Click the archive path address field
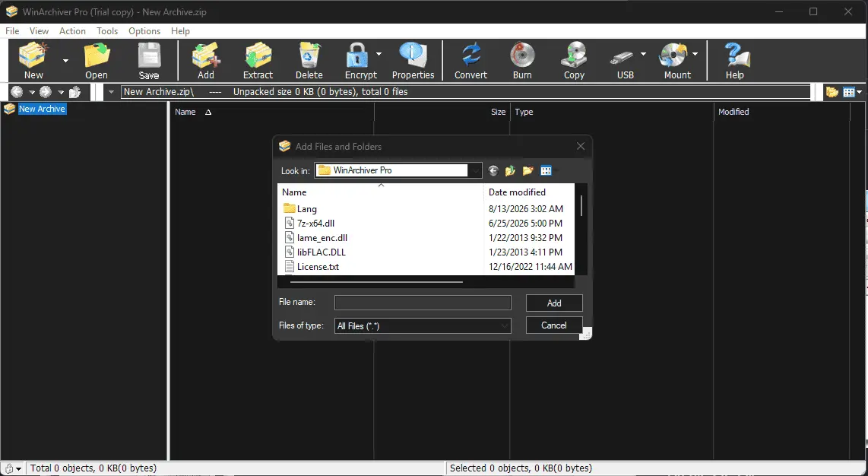 tap(465, 92)
